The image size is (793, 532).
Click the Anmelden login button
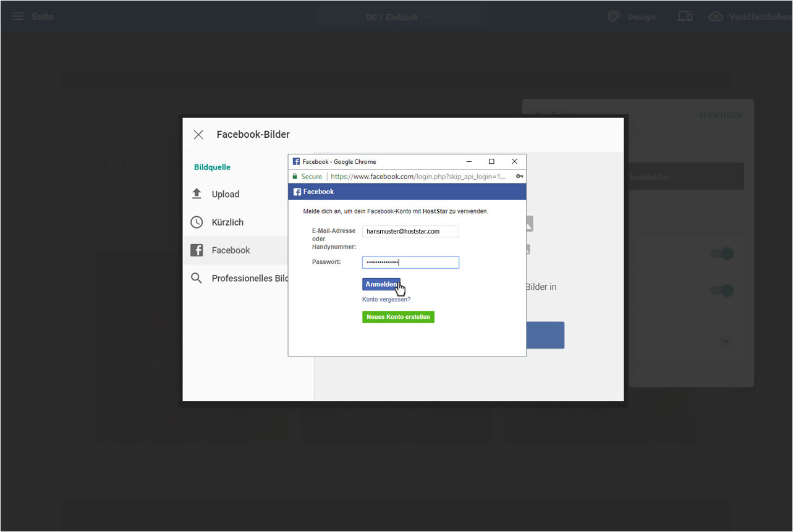tap(381, 284)
